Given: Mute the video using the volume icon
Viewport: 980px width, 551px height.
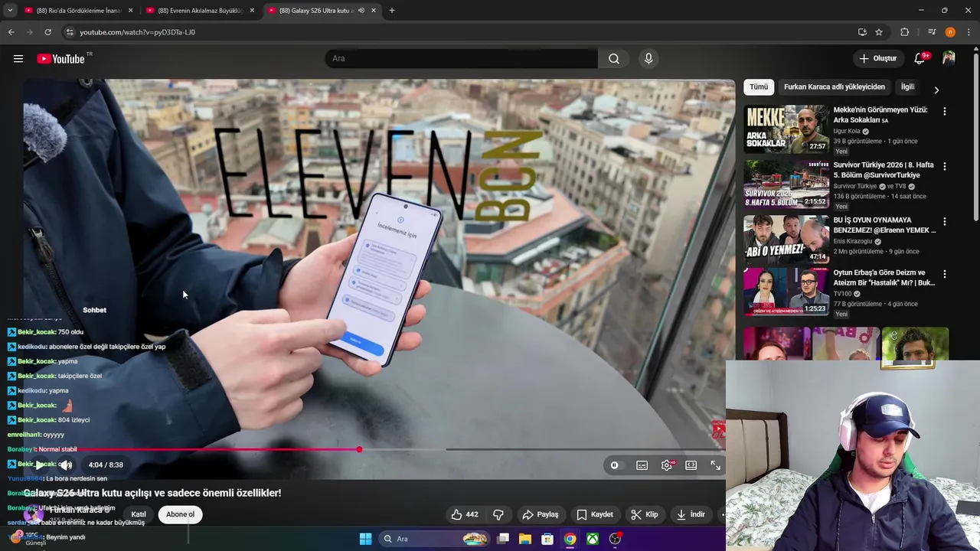Looking at the screenshot, I should 67,465.
